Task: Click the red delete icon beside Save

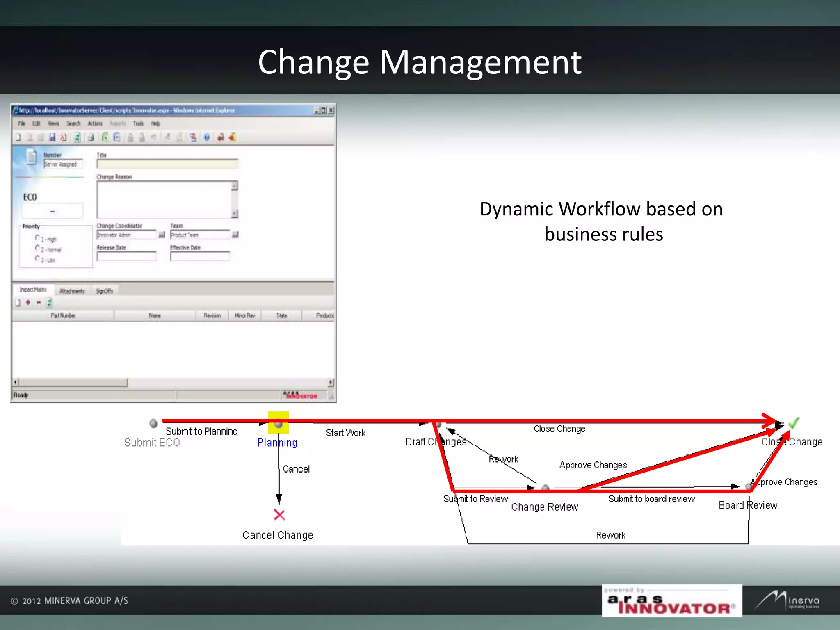Action: point(64,137)
